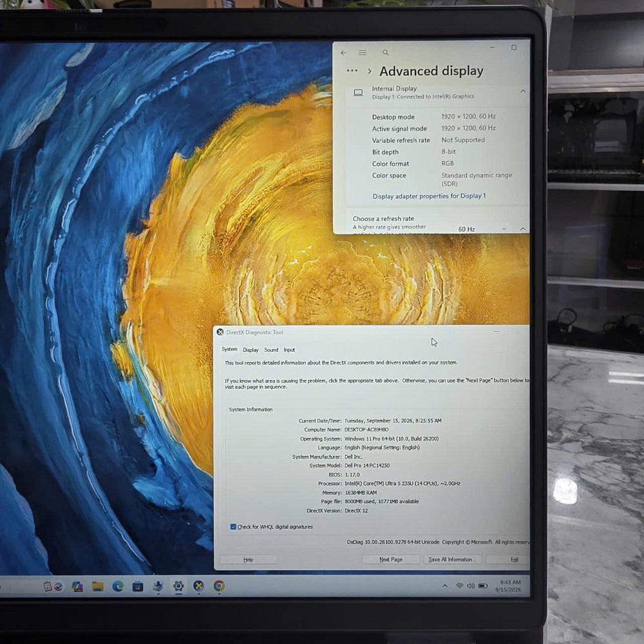Open Display adapter properties for Display 1
Viewport: 644px width, 644px height.
429,196
